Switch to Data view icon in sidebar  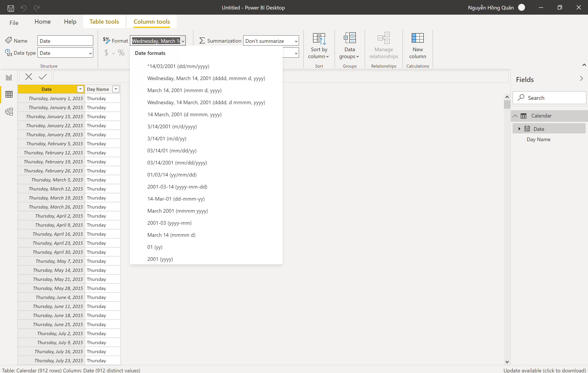click(x=9, y=94)
